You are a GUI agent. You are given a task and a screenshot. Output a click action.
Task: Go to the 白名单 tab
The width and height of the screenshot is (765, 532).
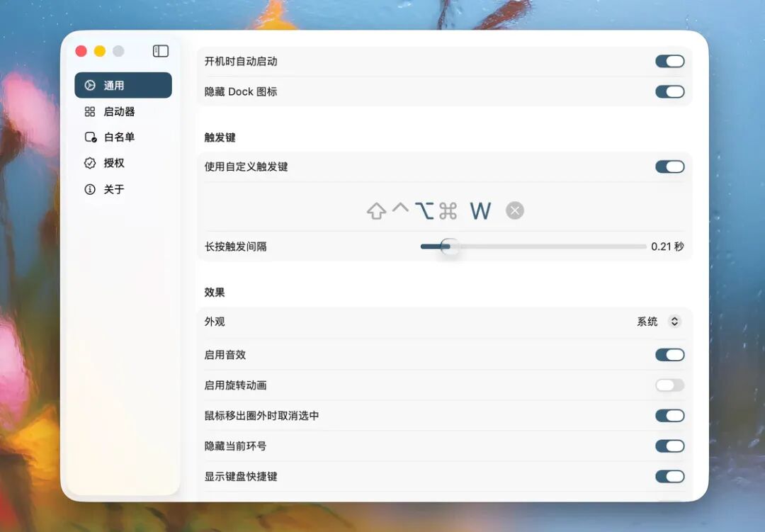click(x=123, y=137)
